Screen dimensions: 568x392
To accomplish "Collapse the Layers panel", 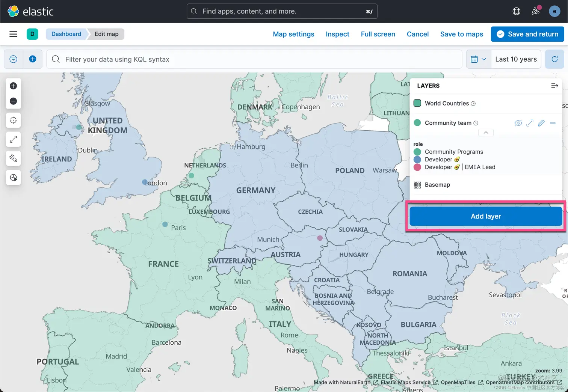I will (x=554, y=86).
